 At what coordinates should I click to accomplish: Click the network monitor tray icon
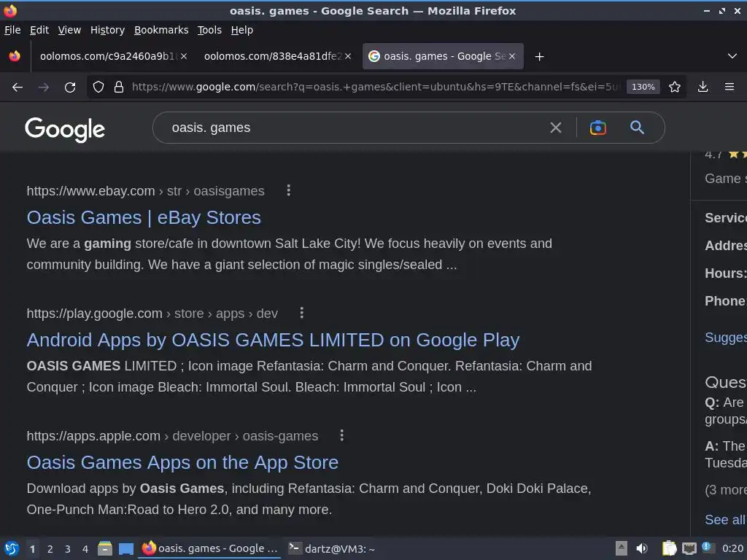point(689,548)
